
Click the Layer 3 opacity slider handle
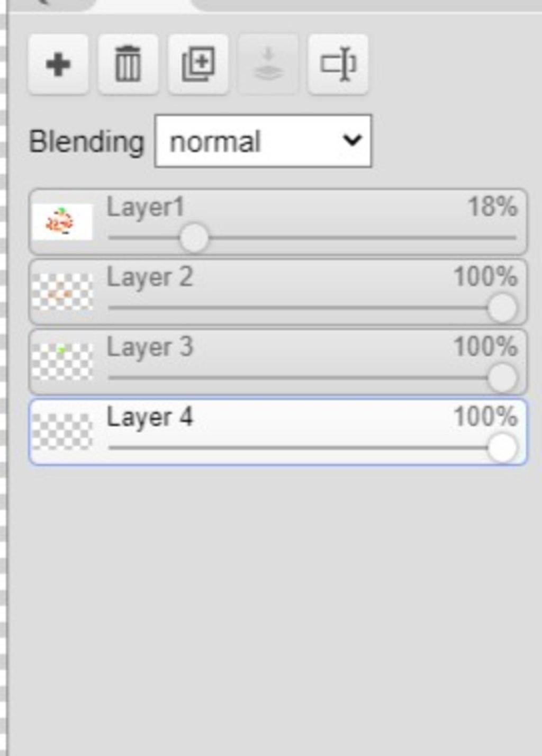502,378
